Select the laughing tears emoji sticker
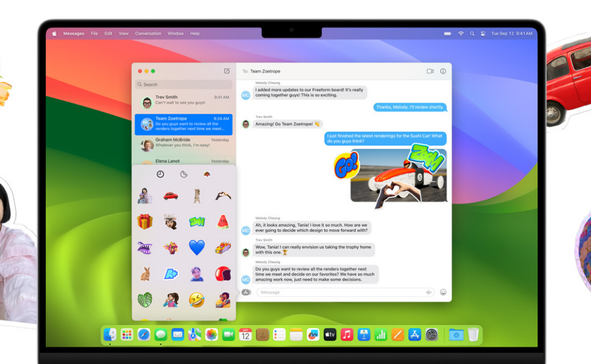This screenshot has width=591, height=364. pos(197,300)
